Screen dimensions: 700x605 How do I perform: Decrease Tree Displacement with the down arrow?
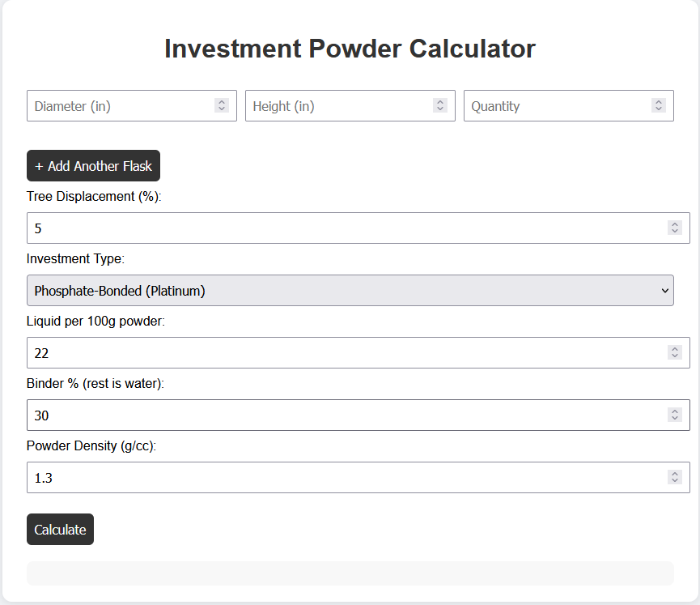[675, 232]
